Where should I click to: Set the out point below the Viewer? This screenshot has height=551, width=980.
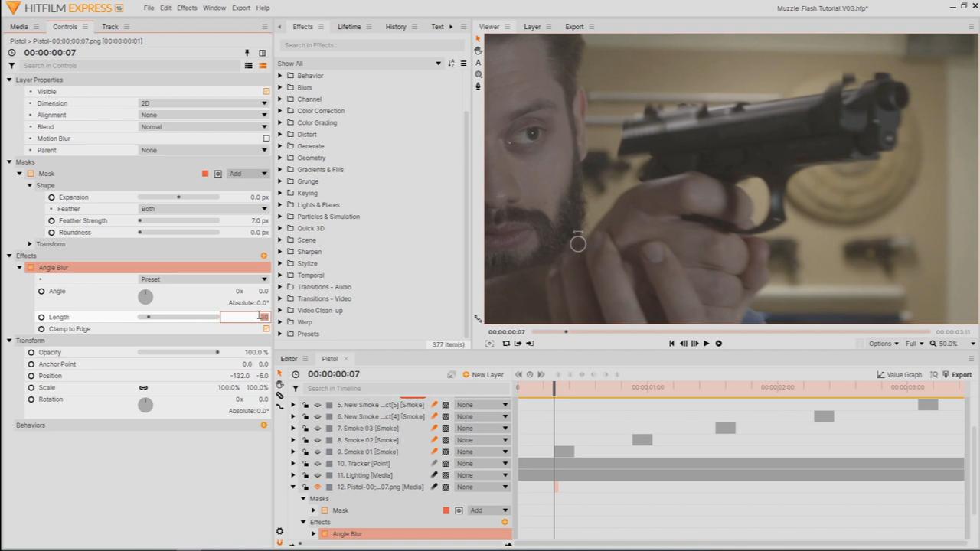click(530, 344)
